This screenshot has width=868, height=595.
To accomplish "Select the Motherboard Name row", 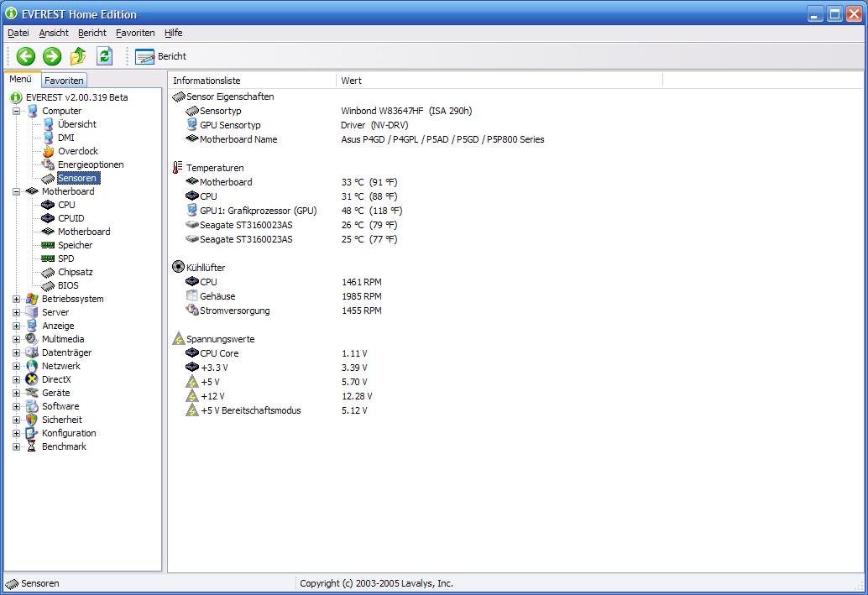I will (x=365, y=139).
